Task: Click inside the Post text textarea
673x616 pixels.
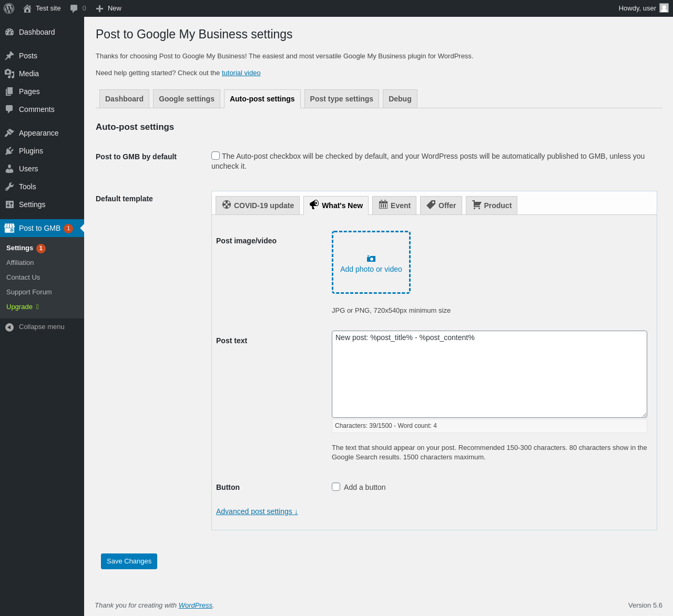Action: point(490,374)
